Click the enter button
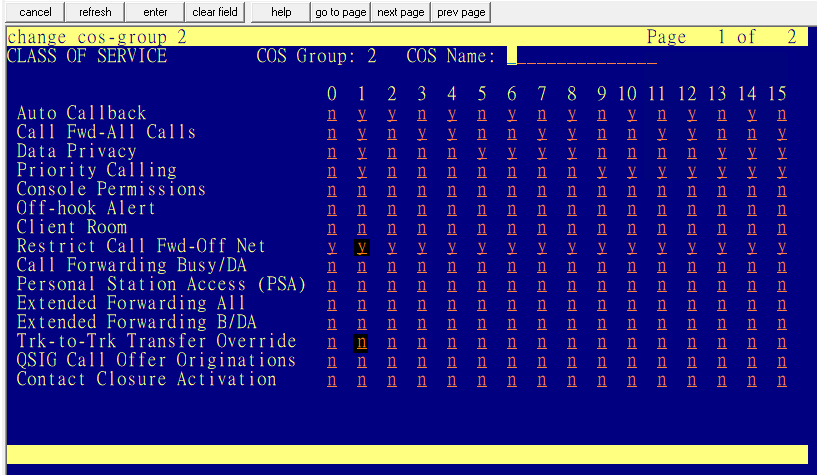The height and width of the screenshot is (475, 817). [x=155, y=12]
